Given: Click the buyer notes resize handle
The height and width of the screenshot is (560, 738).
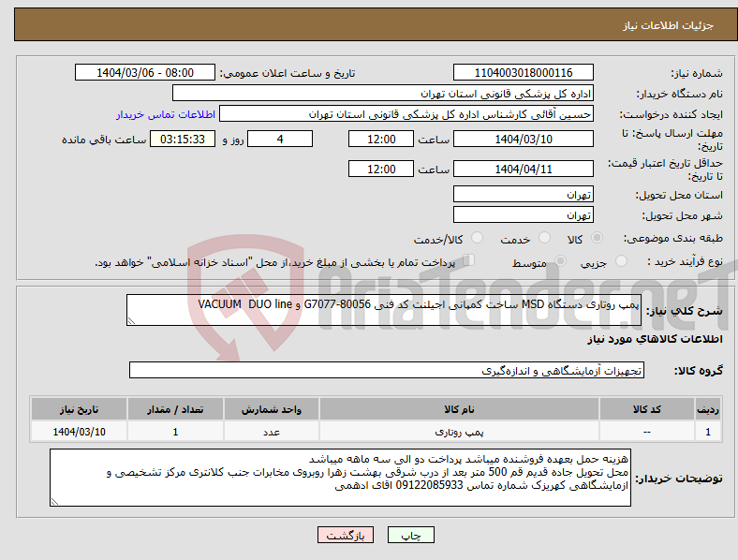Looking at the screenshot, I should [54, 502].
